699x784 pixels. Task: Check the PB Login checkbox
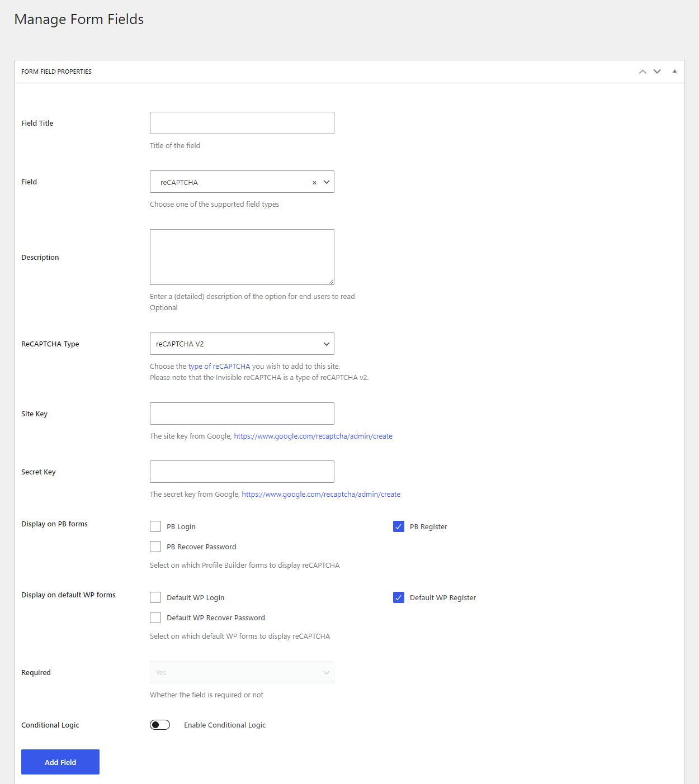point(155,526)
